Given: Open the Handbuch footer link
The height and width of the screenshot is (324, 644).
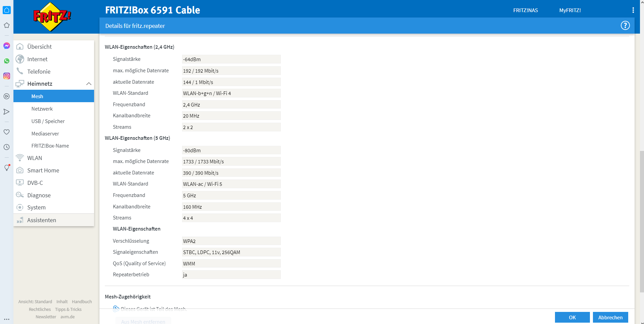Looking at the screenshot, I should pos(82,301).
